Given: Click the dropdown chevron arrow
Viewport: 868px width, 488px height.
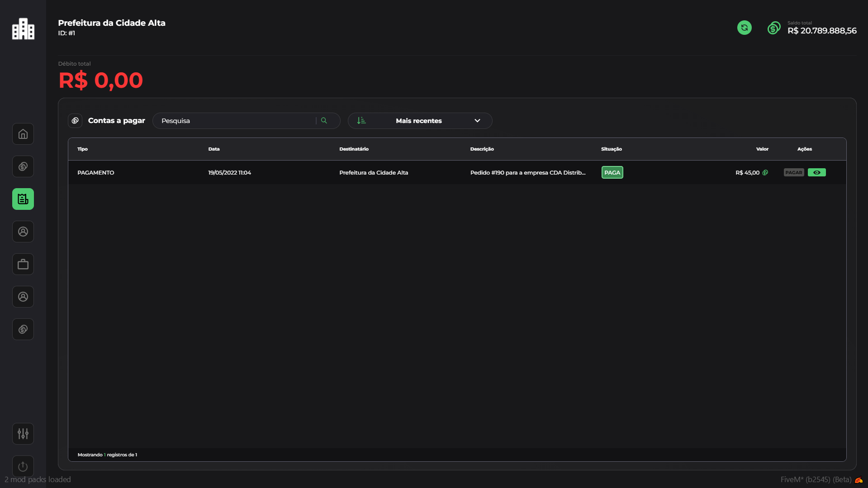Looking at the screenshot, I should click(x=477, y=121).
